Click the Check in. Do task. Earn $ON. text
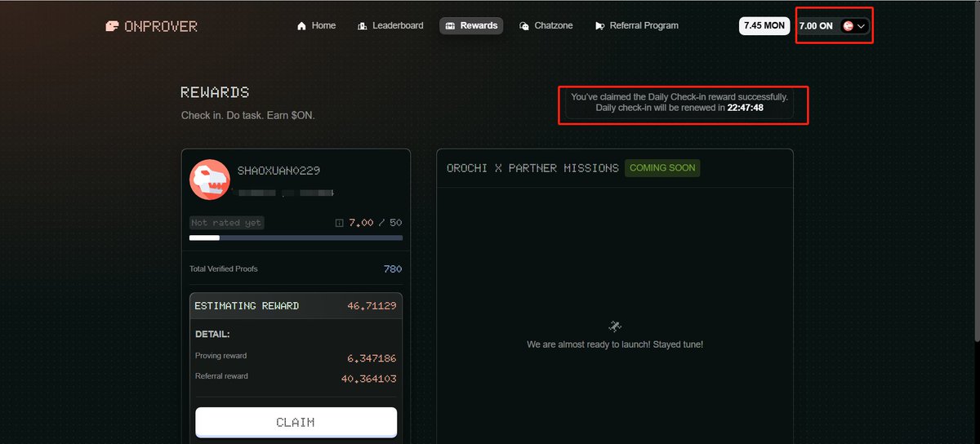980x444 pixels. point(248,116)
